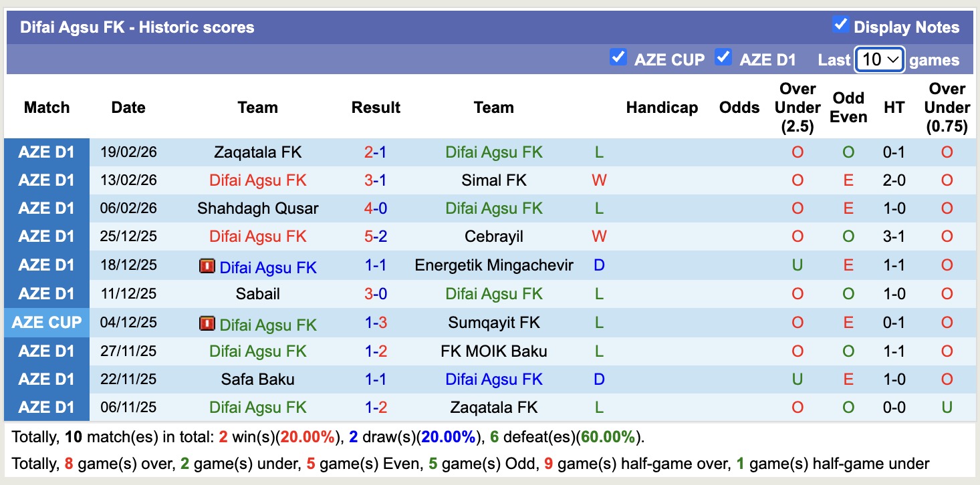This screenshot has height=485, width=980.
Task: Open the FK MOIK Baku team page
Action: [x=494, y=351]
